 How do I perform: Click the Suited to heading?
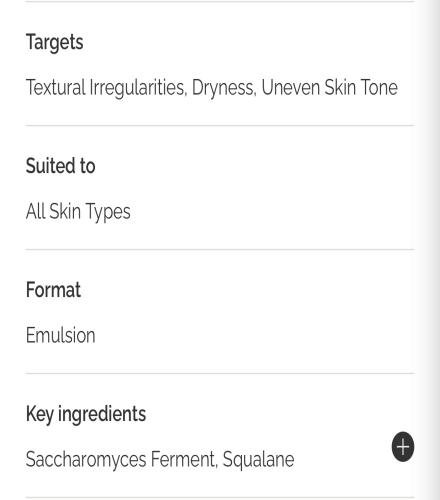(61, 166)
